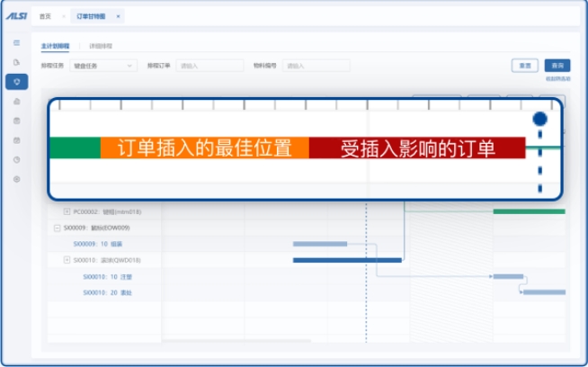Switch to the 详细排程 sub-tab
The width and height of the screenshot is (588, 367).
[x=102, y=45]
